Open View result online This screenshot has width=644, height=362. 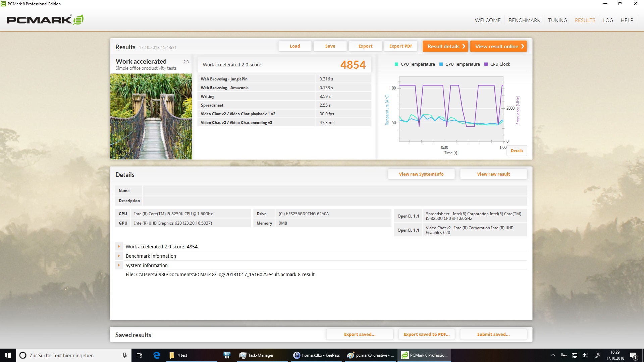(x=498, y=46)
